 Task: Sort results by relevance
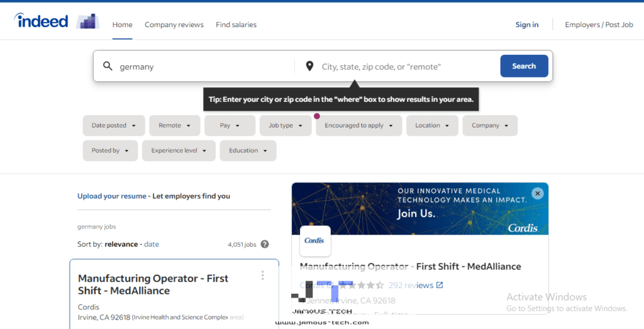point(121,244)
